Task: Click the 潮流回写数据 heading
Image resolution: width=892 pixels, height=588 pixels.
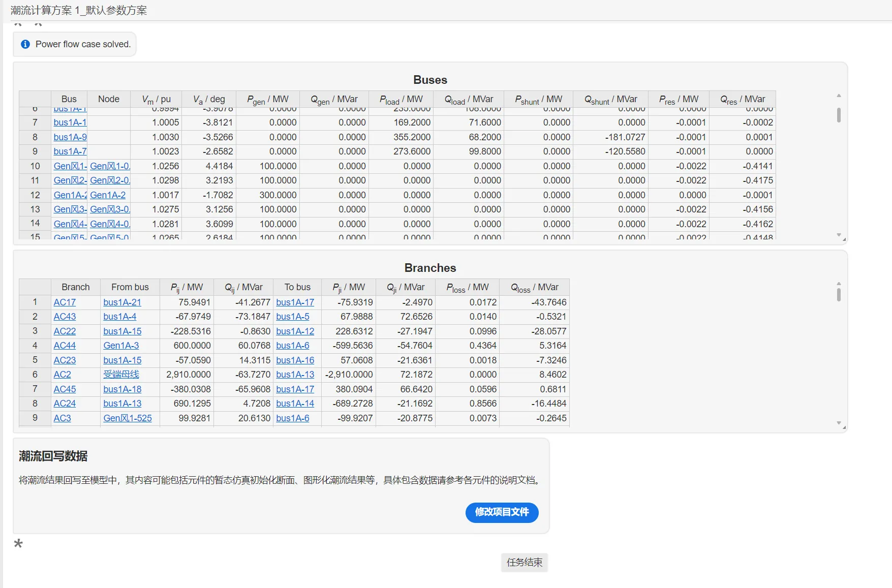Action: coord(53,456)
